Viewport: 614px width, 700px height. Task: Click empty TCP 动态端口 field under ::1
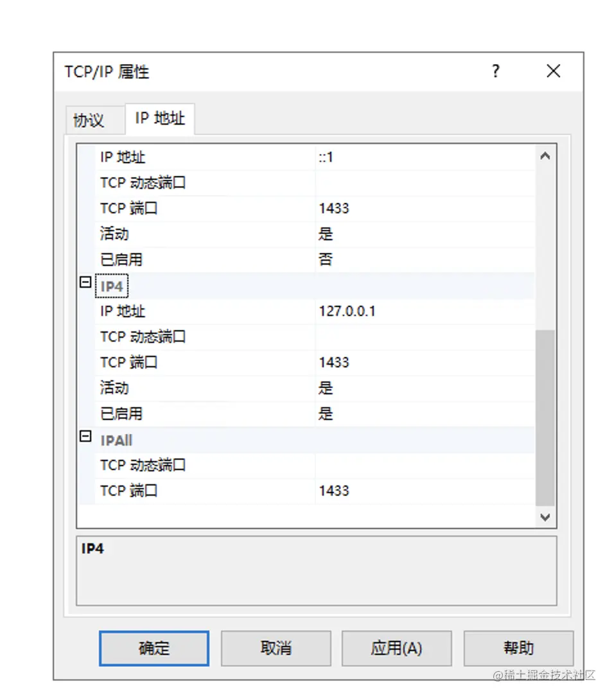tap(425, 183)
